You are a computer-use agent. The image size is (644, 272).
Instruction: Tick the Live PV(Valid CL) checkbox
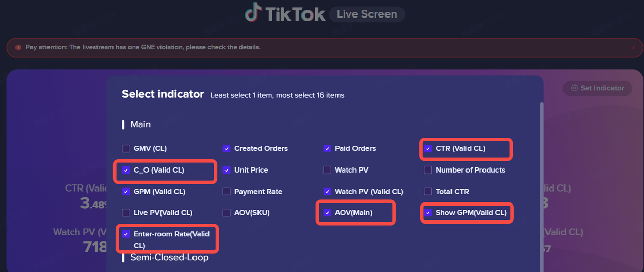(126, 213)
